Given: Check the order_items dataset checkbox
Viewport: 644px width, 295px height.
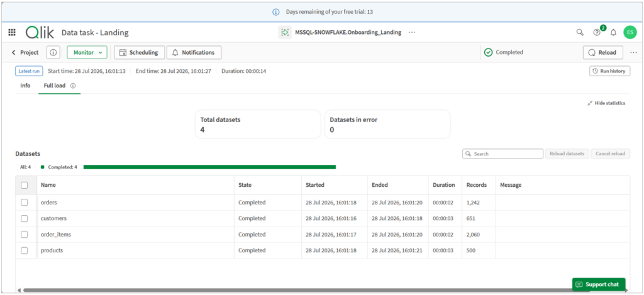Looking at the screenshot, I should 25,235.
